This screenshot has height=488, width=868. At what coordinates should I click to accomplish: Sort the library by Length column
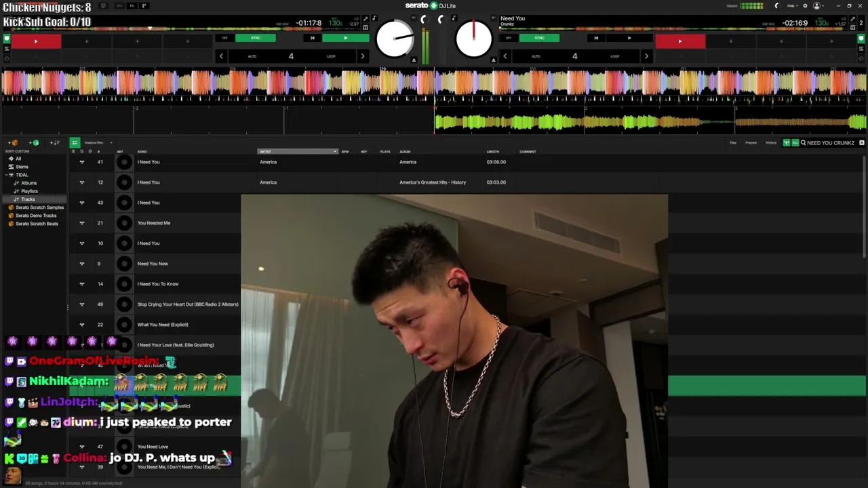click(x=492, y=151)
